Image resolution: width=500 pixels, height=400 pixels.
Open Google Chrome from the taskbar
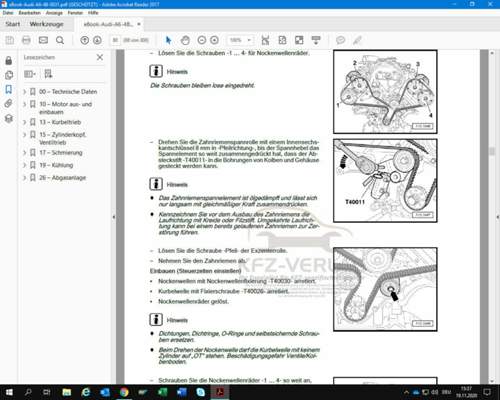tap(124, 392)
